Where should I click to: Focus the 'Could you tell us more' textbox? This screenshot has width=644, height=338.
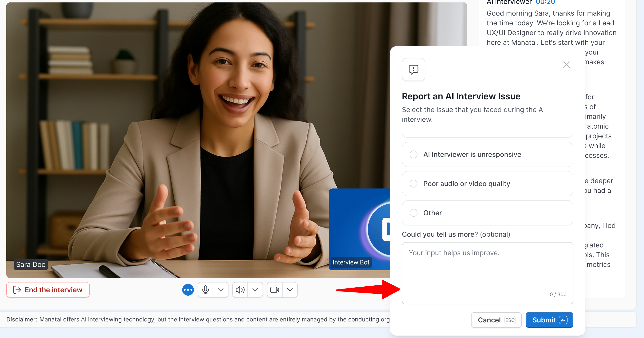487,273
